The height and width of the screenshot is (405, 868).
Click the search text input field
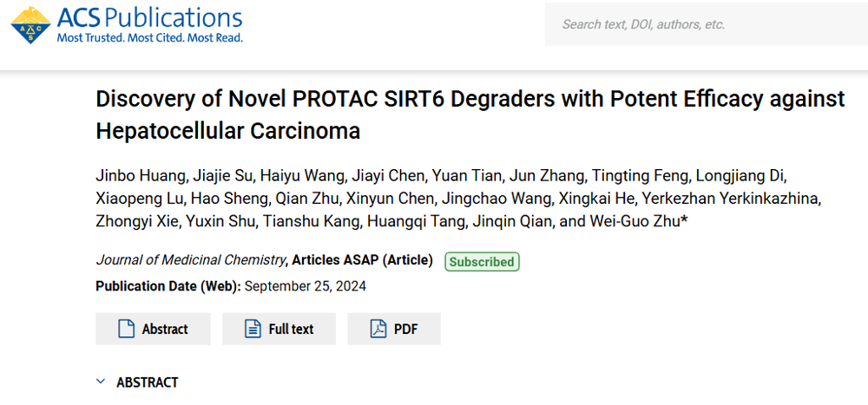point(705,24)
